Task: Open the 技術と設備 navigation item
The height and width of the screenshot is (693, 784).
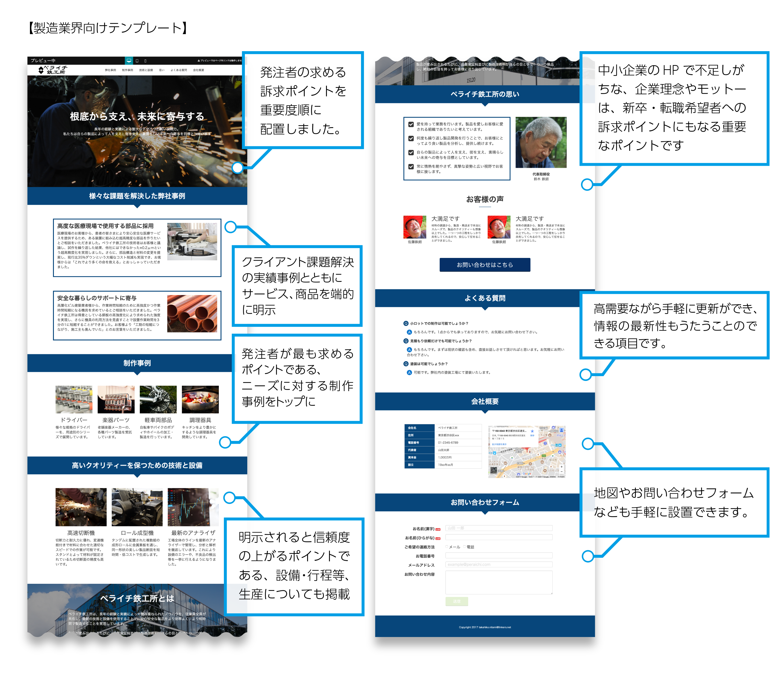Action: pyautogui.click(x=146, y=70)
